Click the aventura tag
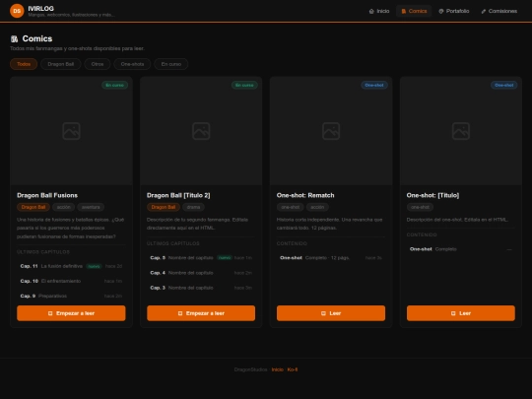 coord(91,207)
